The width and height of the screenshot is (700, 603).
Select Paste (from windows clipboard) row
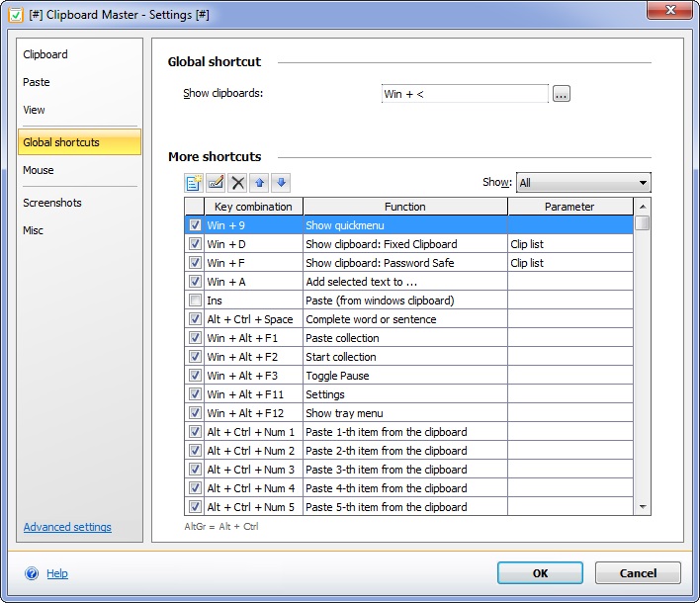click(x=409, y=300)
